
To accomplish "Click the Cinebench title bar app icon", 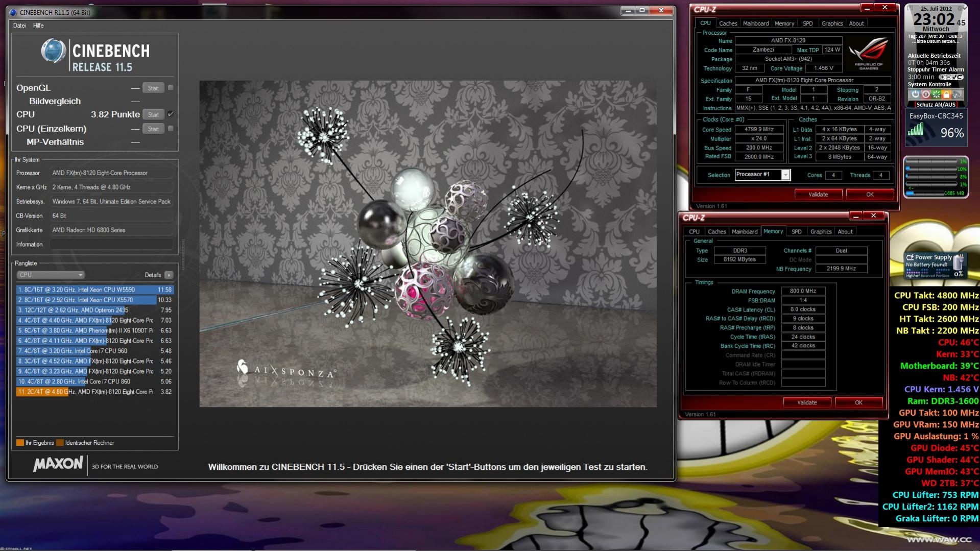I will pos(13,12).
